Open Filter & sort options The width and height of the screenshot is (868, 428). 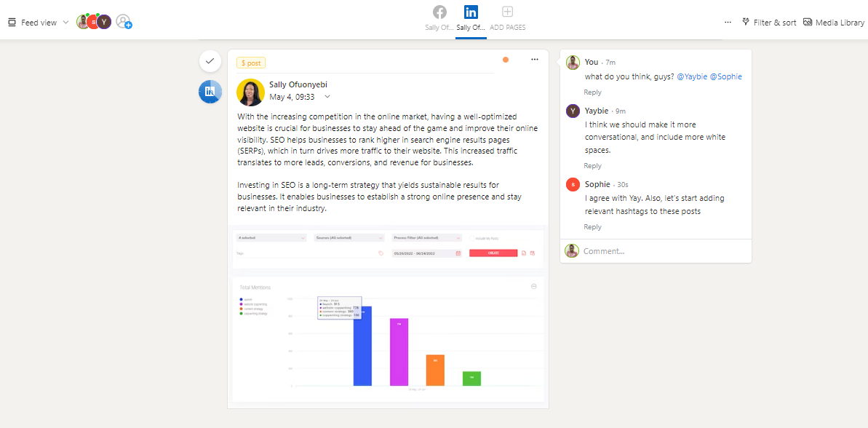[x=769, y=23]
